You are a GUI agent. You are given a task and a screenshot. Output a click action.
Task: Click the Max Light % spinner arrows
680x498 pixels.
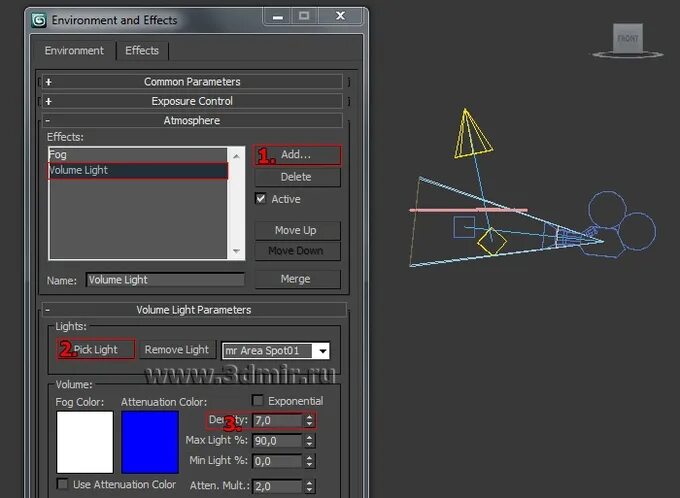click(x=309, y=441)
